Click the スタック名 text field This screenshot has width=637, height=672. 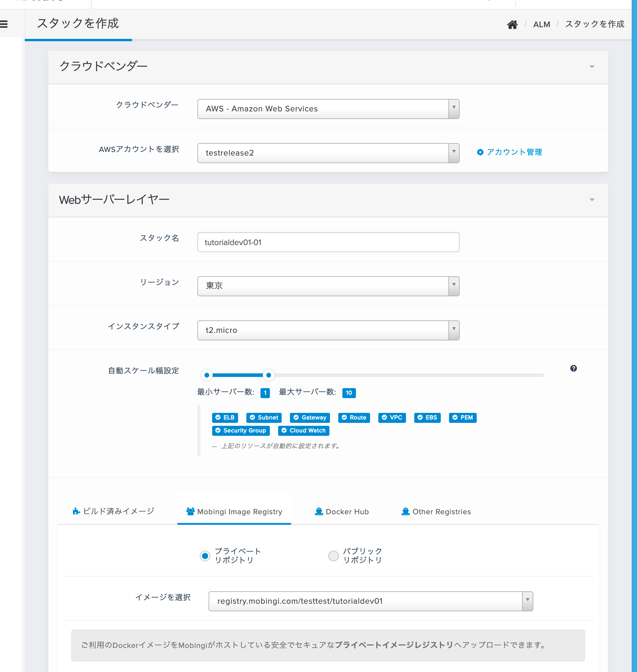click(328, 242)
